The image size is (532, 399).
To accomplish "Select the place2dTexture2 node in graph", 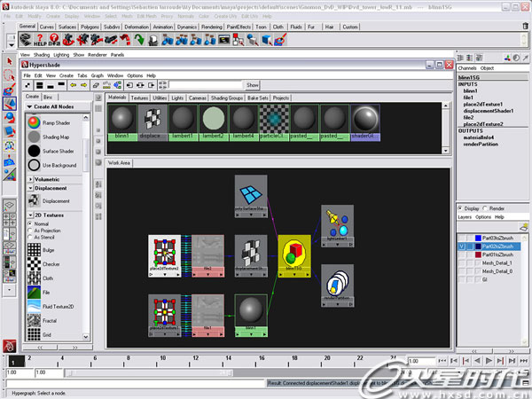I will coord(165,256).
